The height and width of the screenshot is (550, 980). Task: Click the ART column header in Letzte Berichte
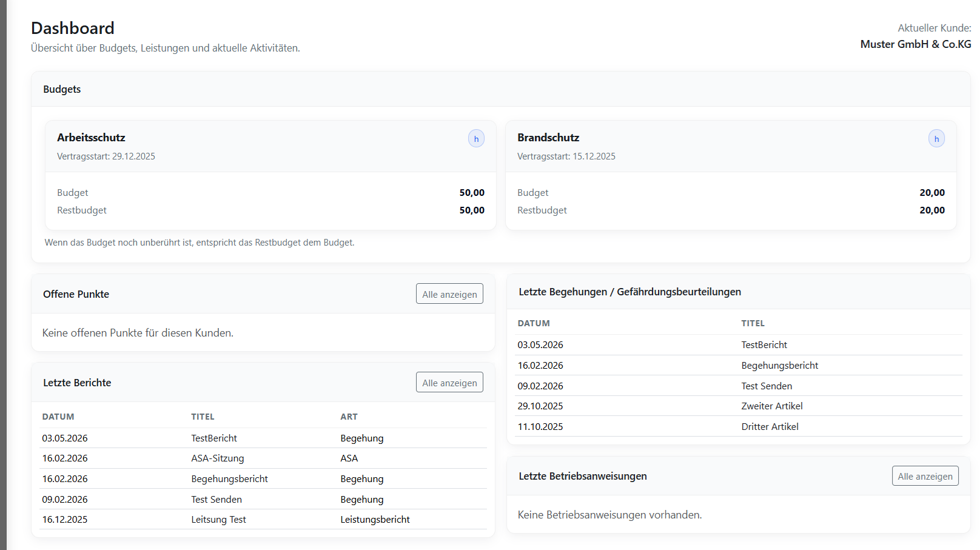349,417
